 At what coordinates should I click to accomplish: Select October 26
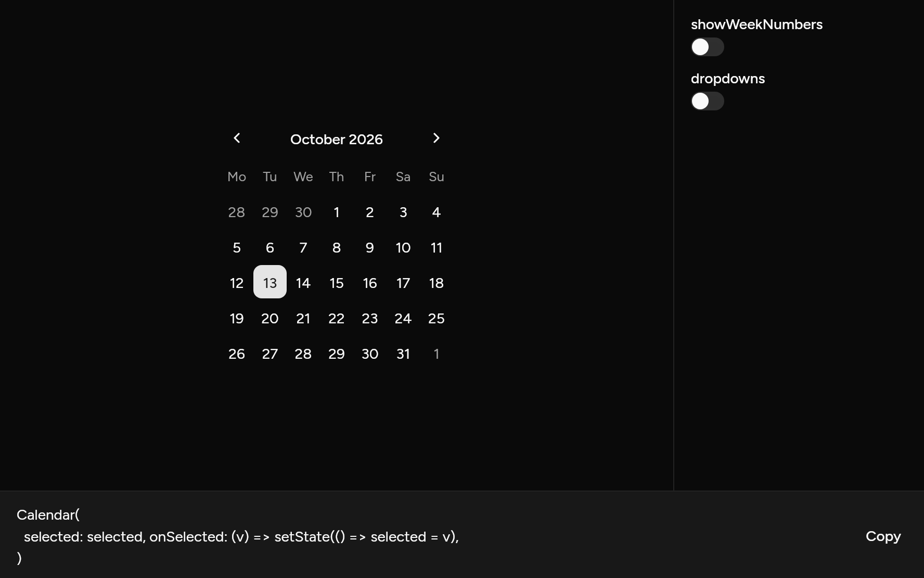pyautogui.click(x=237, y=354)
